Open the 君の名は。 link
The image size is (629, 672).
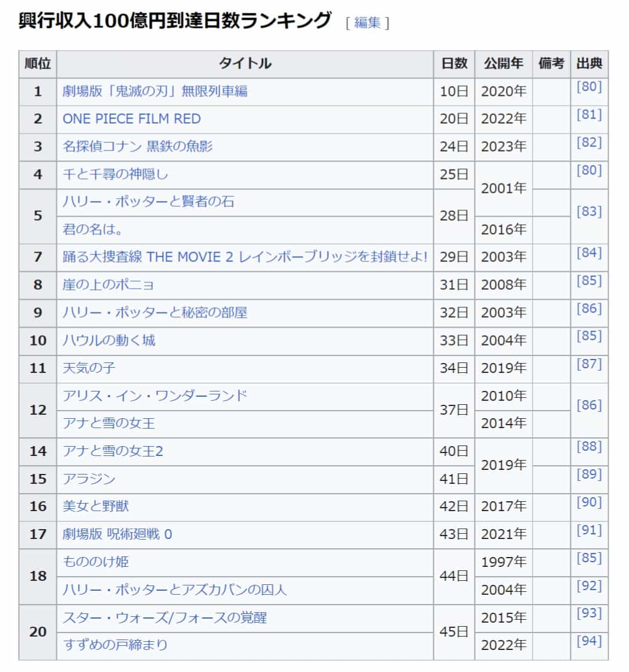point(93,229)
